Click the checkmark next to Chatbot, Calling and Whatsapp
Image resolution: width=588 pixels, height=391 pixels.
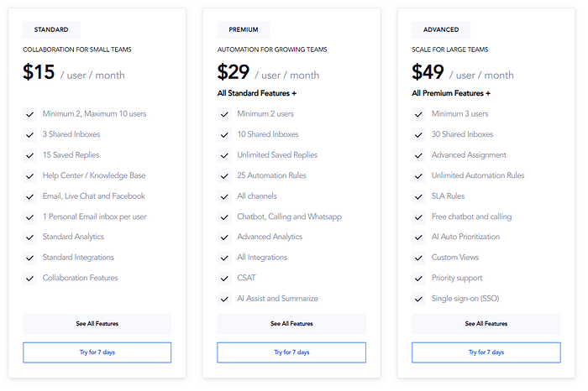[x=224, y=216]
